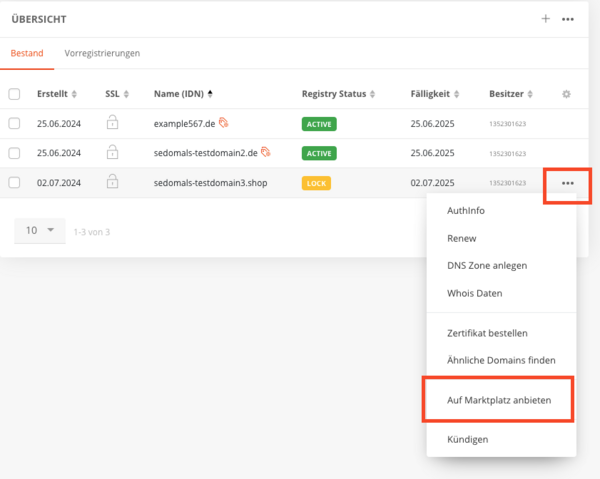
Task: Check the box for sedomals-testdomain2.de row
Action: [x=14, y=153]
